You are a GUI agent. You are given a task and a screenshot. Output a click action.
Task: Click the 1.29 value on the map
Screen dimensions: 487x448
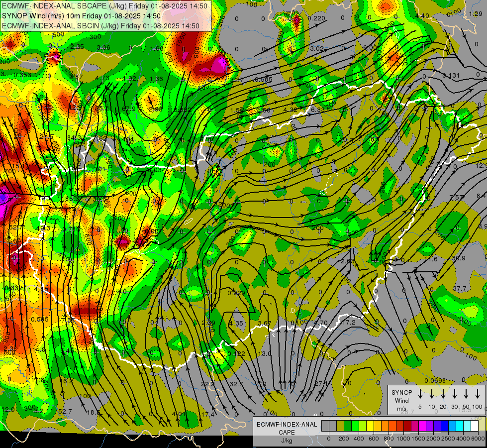click(476, 13)
